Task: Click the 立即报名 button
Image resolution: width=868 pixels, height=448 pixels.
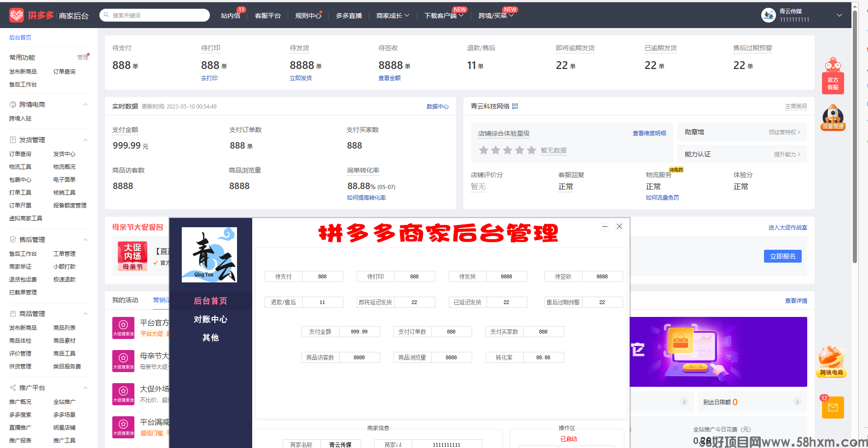Action: coord(782,256)
